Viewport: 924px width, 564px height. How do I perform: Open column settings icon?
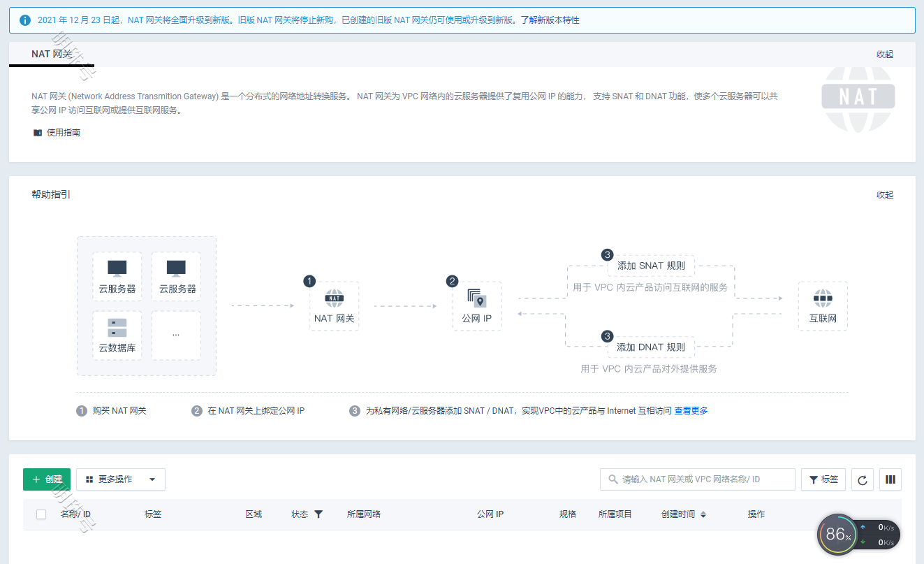coord(890,479)
